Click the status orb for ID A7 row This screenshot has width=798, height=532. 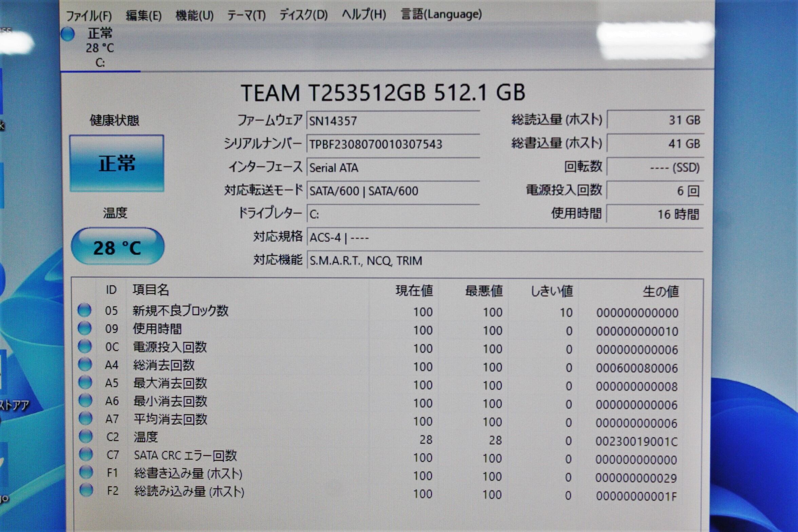point(85,418)
